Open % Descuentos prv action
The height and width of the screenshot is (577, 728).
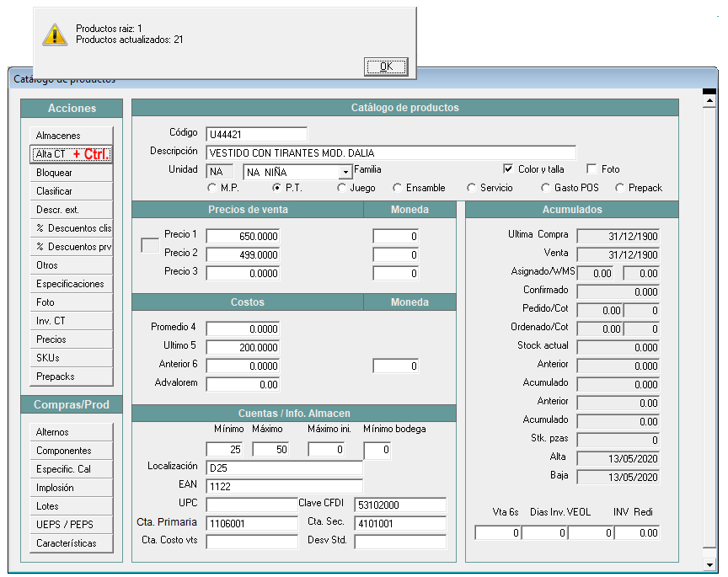72,247
